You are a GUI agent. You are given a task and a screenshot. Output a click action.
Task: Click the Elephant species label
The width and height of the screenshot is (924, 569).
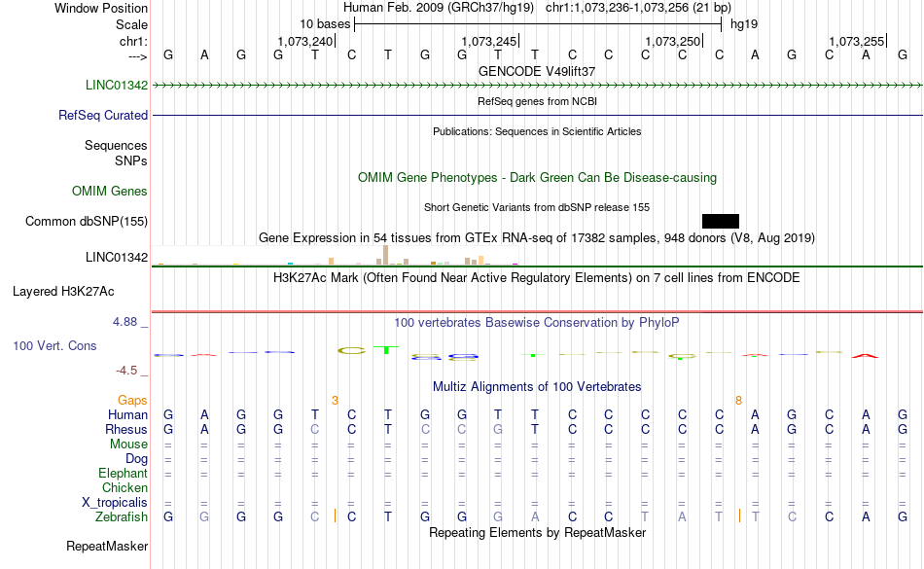(124, 473)
